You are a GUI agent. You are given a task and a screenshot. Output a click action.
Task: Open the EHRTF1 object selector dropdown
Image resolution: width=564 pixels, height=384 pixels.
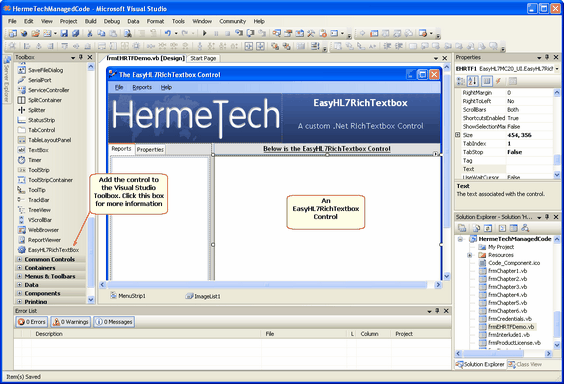pos(557,69)
